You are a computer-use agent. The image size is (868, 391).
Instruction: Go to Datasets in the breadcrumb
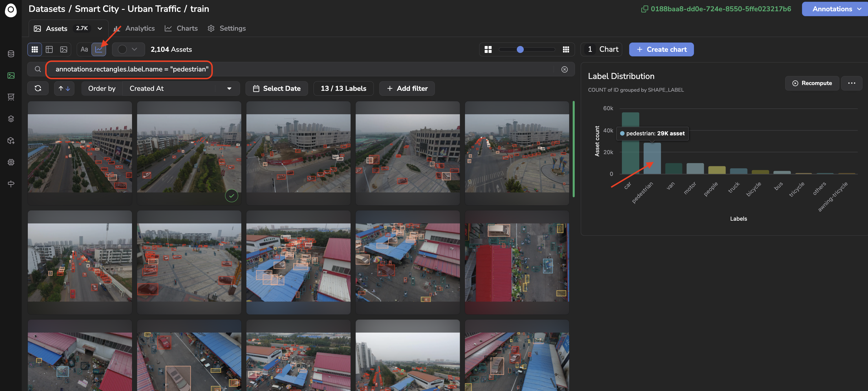click(x=47, y=9)
